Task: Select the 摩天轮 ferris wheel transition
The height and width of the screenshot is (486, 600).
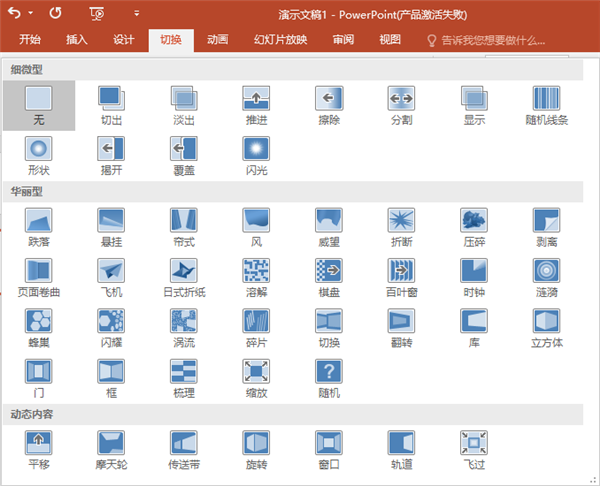Action: pyautogui.click(x=111, y=450)
